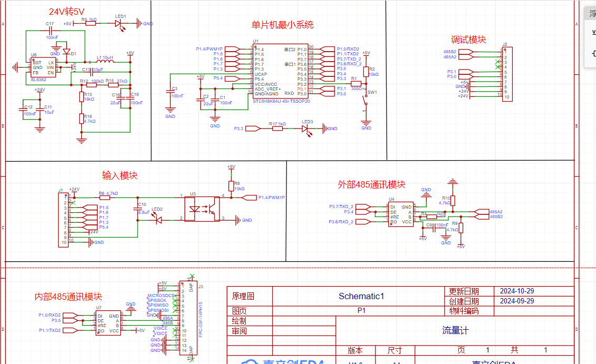Select resistor R6 4.7kΩ

pos(104,198)
